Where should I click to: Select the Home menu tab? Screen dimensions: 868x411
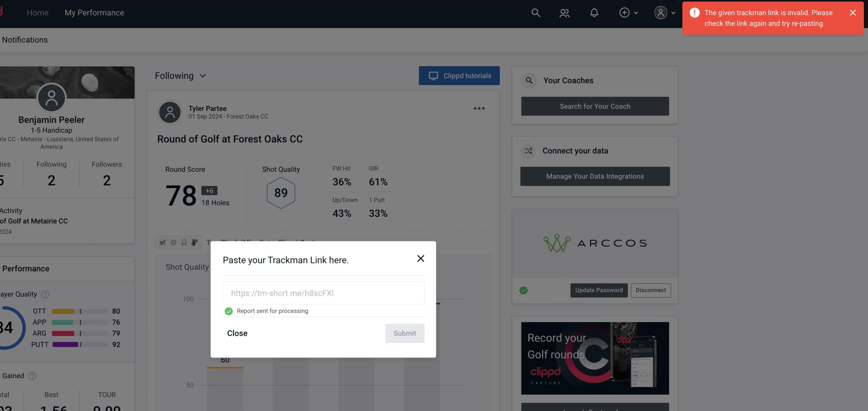pos(37,12)
